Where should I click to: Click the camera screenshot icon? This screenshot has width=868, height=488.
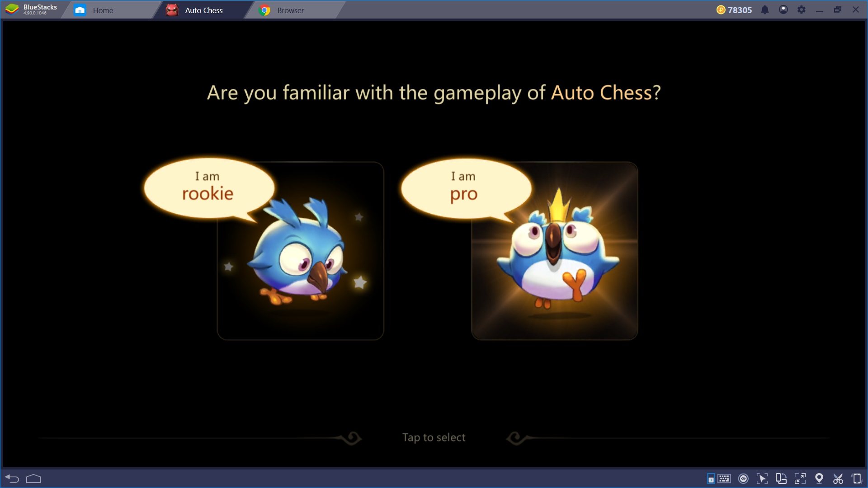(x=838, y=479)
